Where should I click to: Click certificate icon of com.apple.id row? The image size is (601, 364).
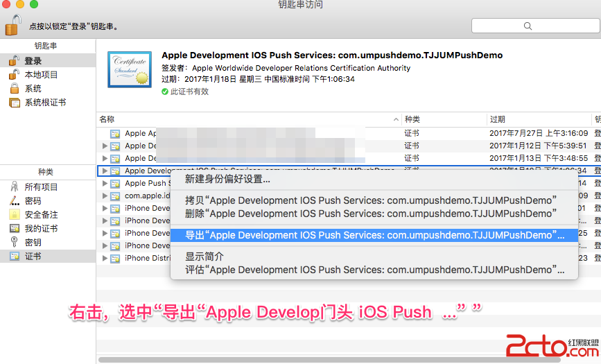point(115,196)
